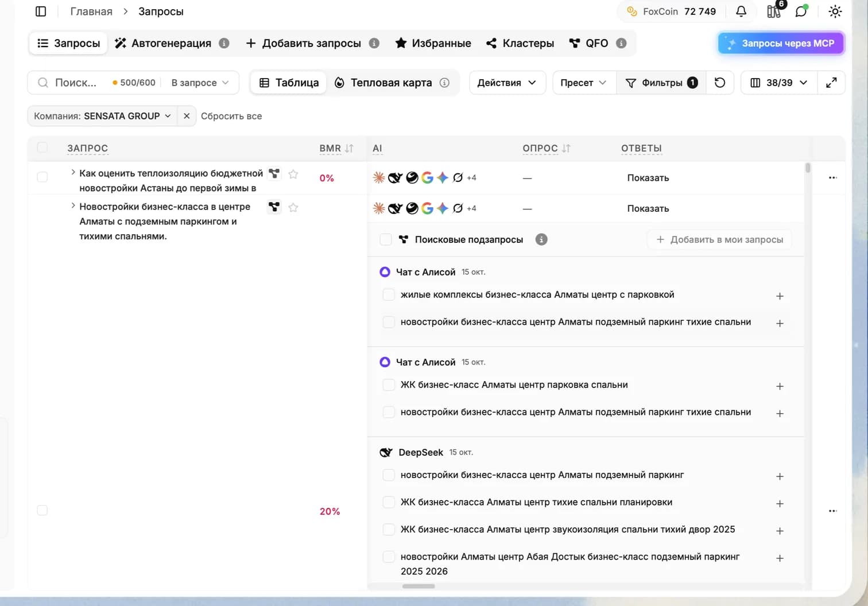Reset table with the refresh arrow icon
This screenshot has width=868, height=606.
click(720, 83)
